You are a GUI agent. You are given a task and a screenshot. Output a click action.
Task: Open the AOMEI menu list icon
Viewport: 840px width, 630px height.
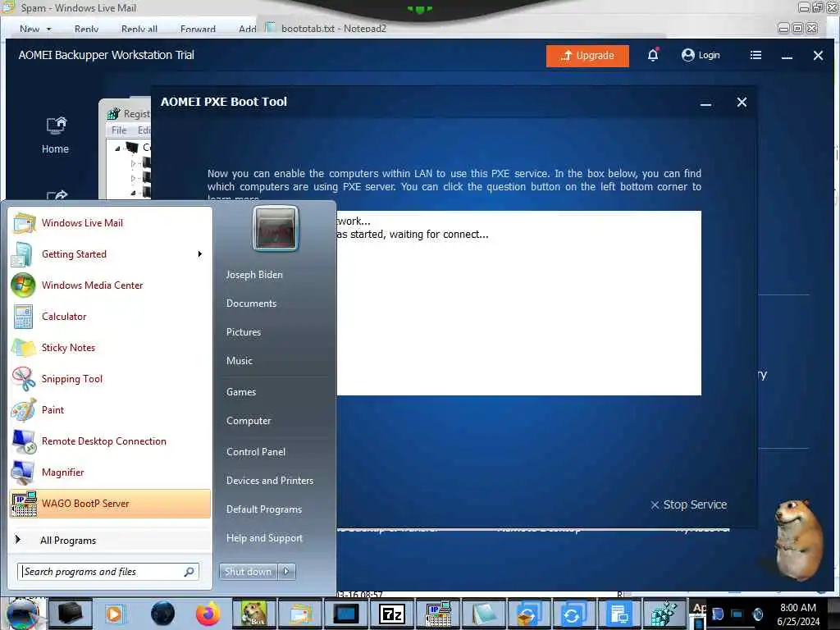(x=756, y=55)
